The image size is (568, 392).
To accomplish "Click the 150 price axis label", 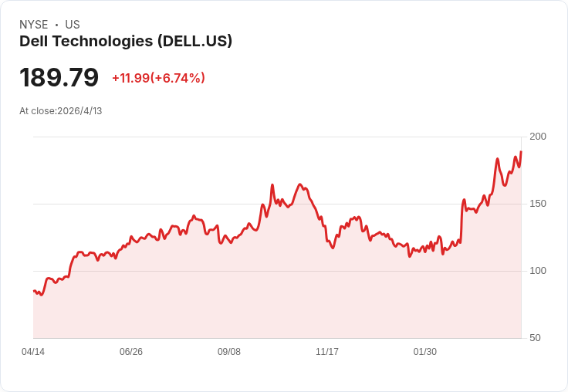I will (x=538, y=204).
